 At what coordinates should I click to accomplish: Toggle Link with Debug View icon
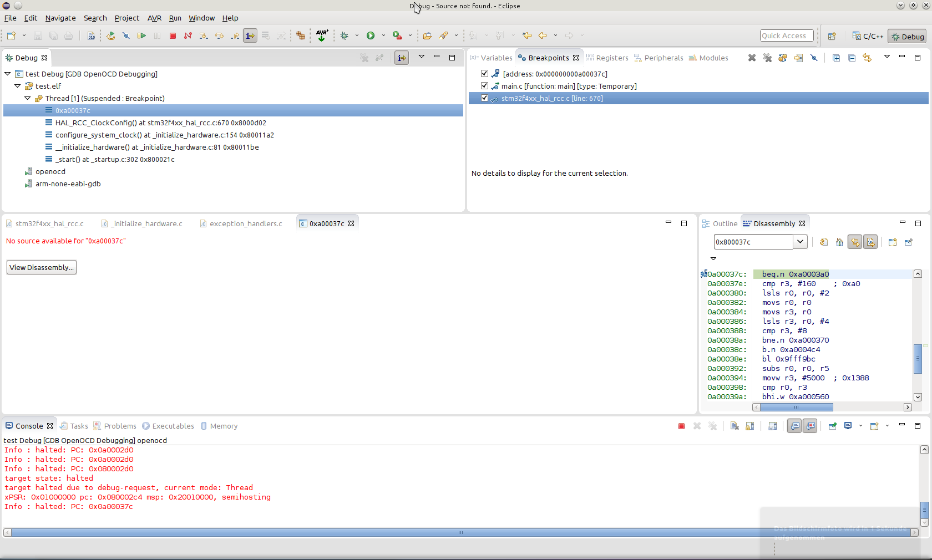867,58
